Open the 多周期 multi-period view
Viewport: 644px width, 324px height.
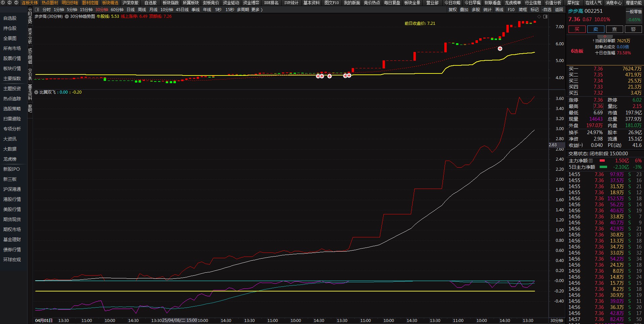[243, 10]
